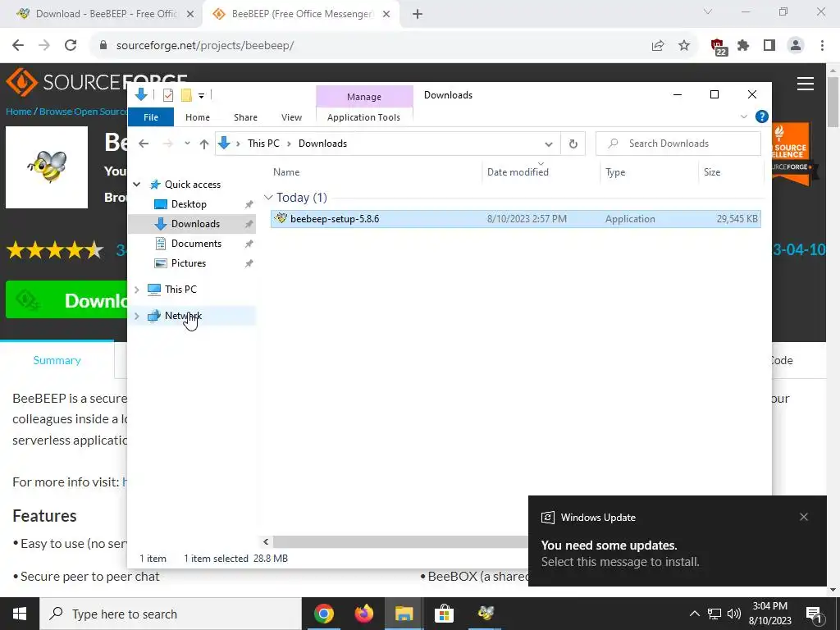
Task: Open Explorer Help icon
Action: click(762, 116)
